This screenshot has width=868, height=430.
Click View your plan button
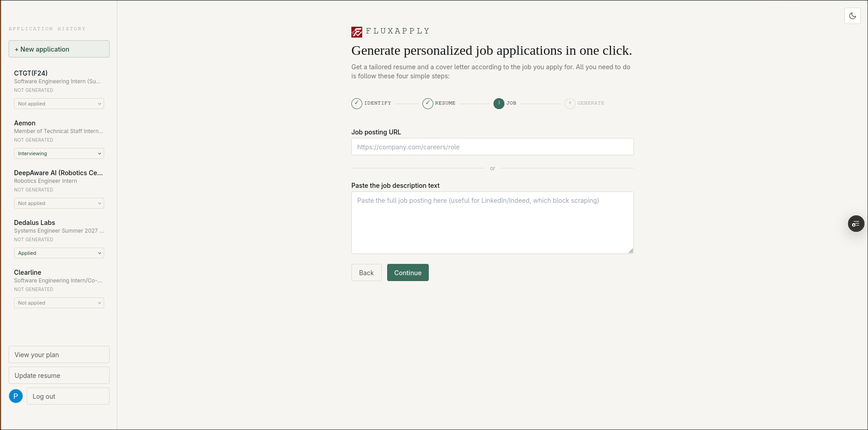tap(59, 354)
